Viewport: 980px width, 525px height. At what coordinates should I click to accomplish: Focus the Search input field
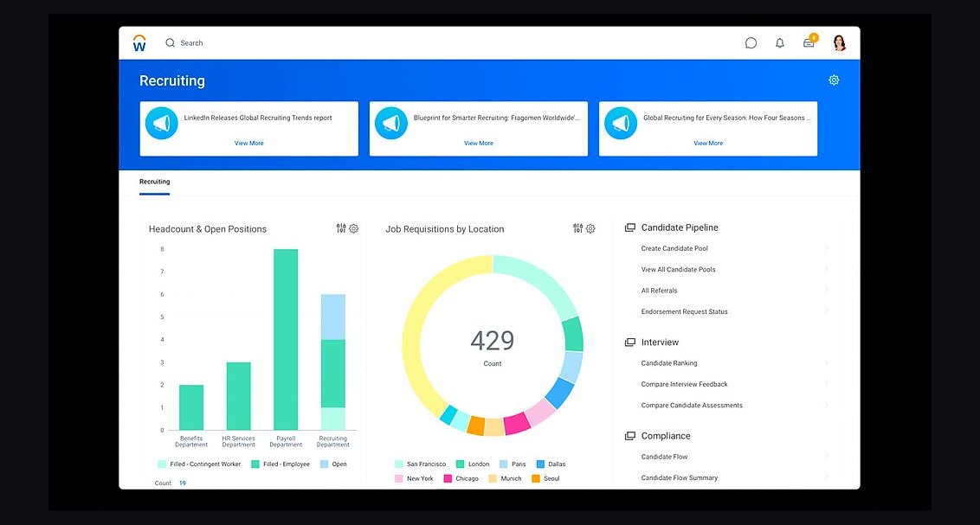191,43
